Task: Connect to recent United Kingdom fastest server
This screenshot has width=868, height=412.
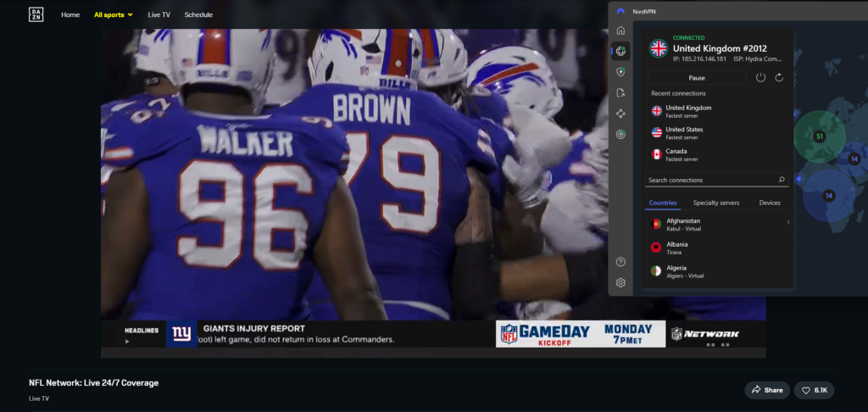Action: pyautogui.click(x=717, y=111)
